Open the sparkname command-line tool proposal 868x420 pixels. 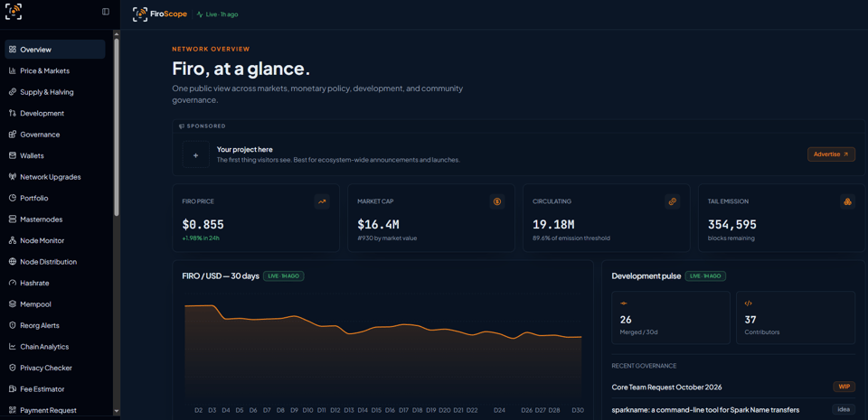point(705,409)
